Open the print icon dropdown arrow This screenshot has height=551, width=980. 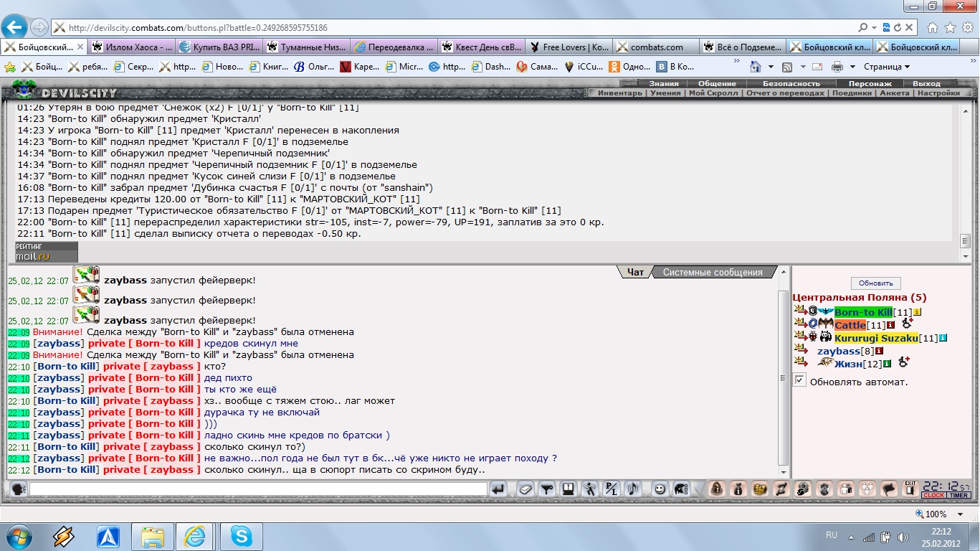[853, 67]
